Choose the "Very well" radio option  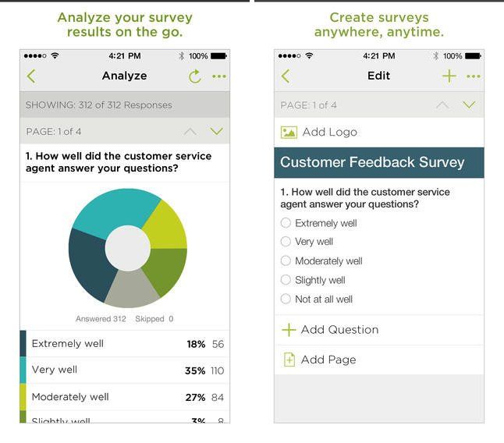286,242
